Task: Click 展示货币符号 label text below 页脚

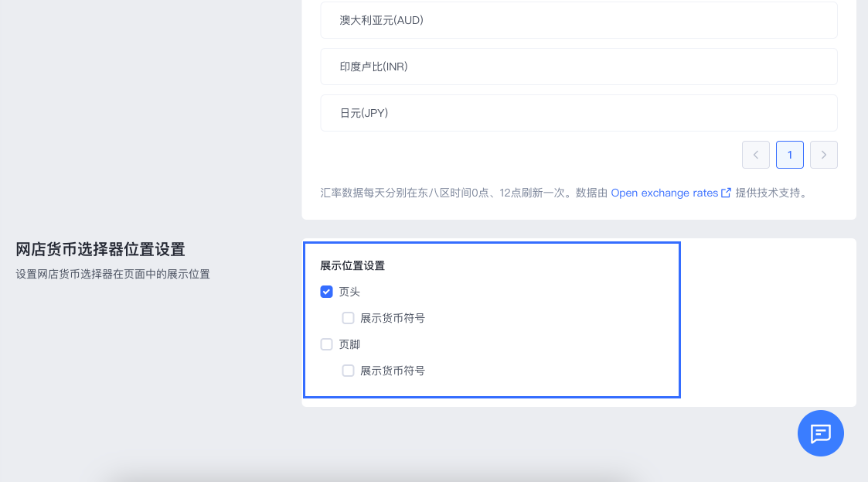Action: pyautogui.click(x=392, y=371)
